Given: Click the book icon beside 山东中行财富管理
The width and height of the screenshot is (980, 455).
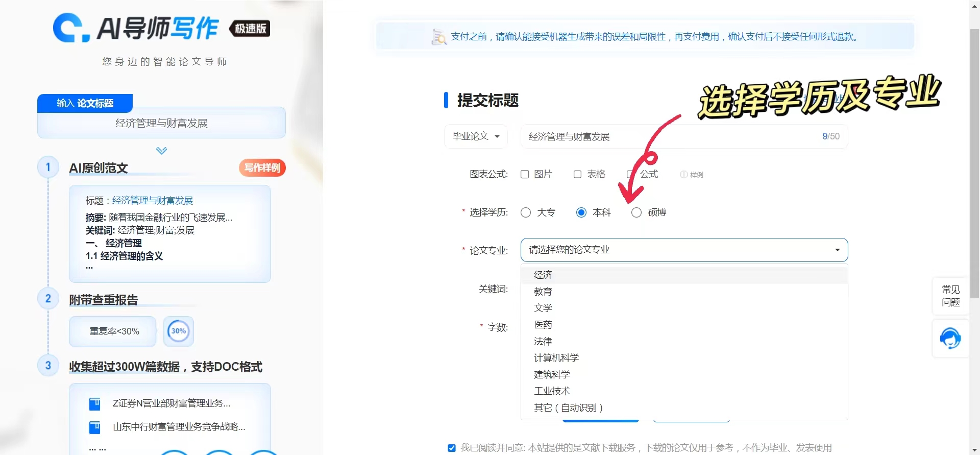Looking at the screenshot, I should [x=94, y=427].
